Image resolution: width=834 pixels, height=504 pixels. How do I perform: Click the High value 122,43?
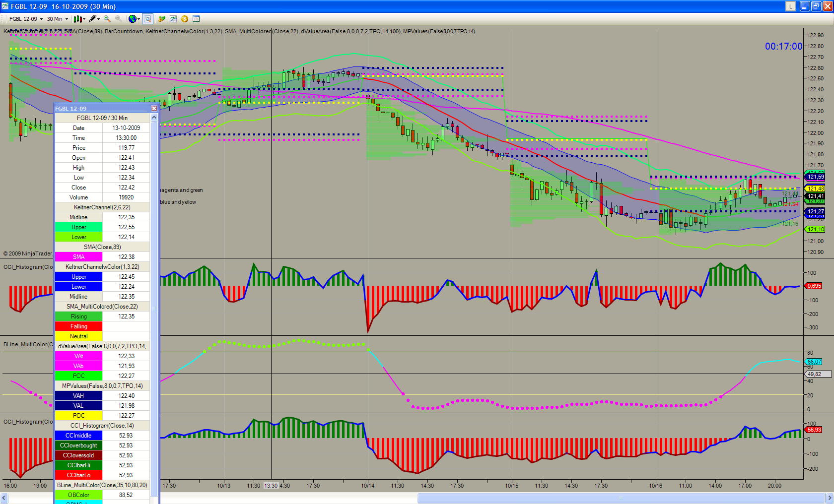(126, 168)
